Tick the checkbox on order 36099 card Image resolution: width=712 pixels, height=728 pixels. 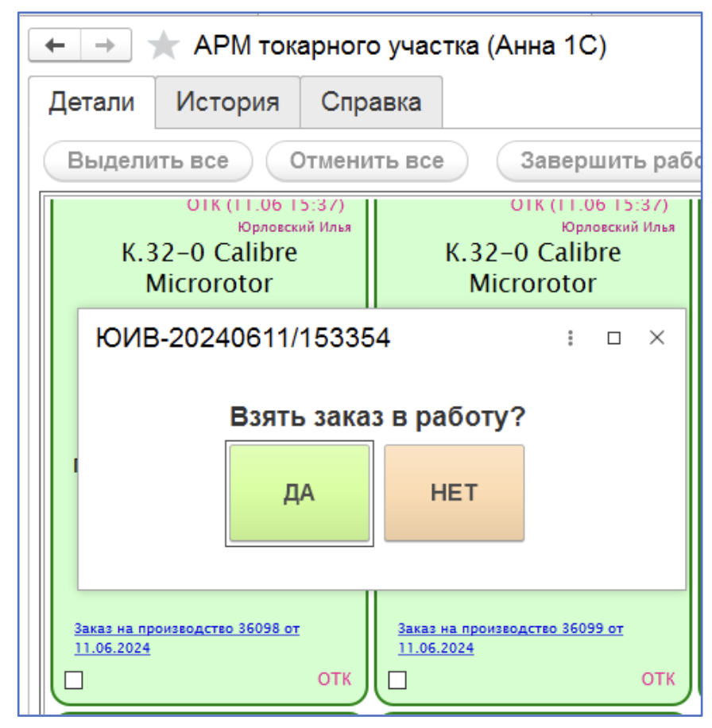tap(397, 680)
